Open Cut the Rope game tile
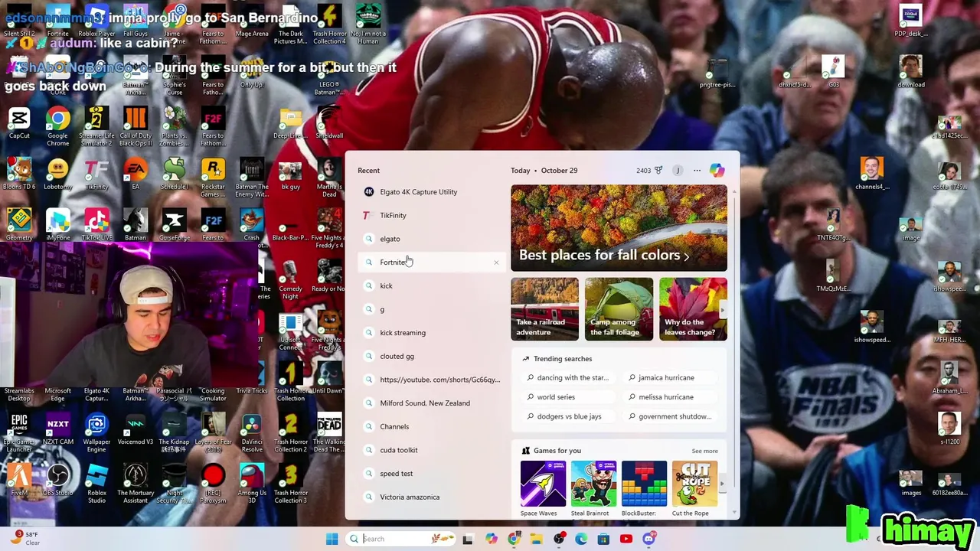Image resolution: width=980 pixels, height=551 pixels. coord(694,489)
